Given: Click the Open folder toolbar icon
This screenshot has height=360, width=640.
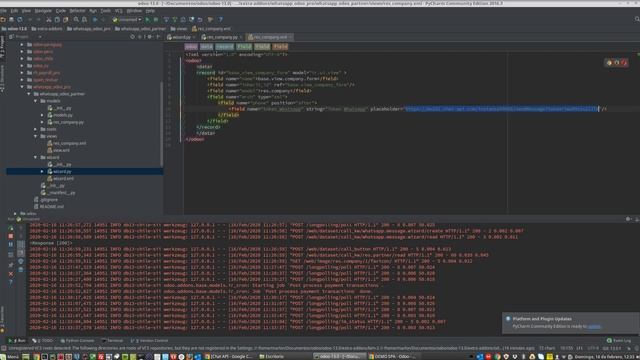Looking at the screenshot, I should point(3,20).
